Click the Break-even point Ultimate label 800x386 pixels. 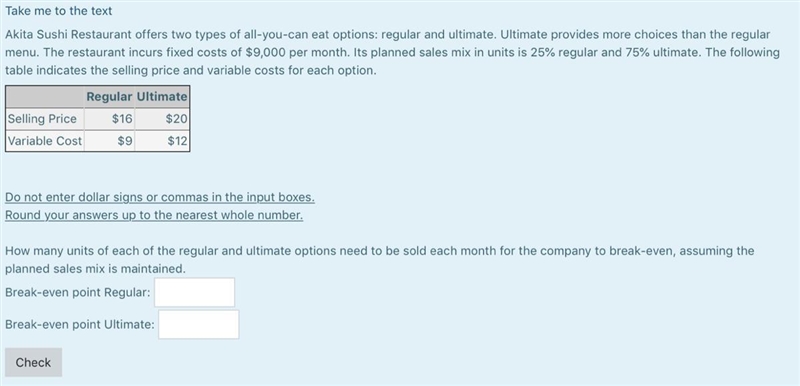80,324
